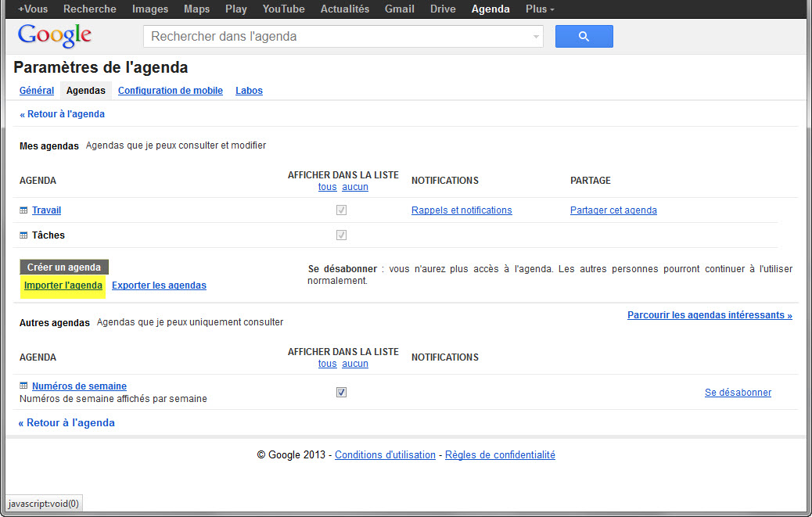The width and height of the screenshot is (812, 517).
Task: Click the top Retour à l'agenda link
Action: pos(62,114)
